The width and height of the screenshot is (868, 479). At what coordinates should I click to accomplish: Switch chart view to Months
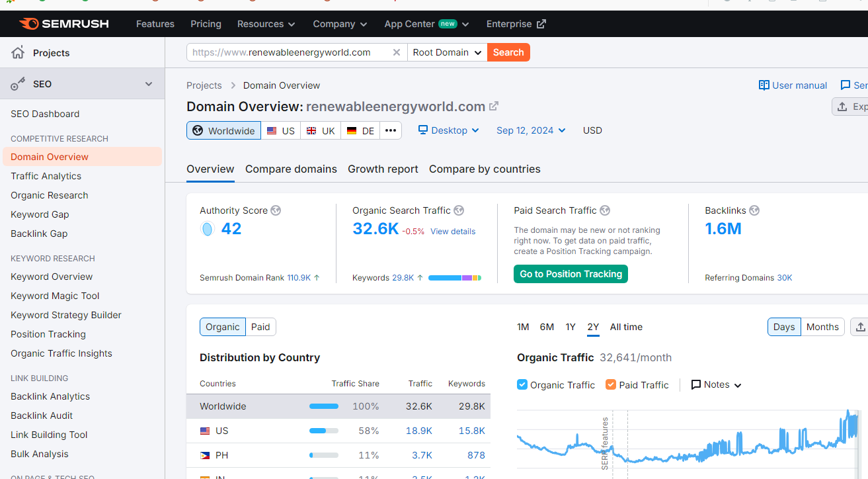[x=822, y=327]
